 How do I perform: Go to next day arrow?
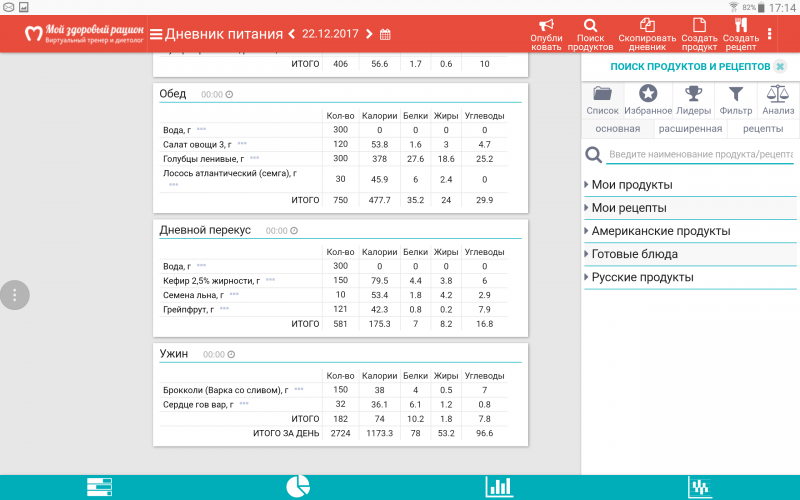[369, 34]
